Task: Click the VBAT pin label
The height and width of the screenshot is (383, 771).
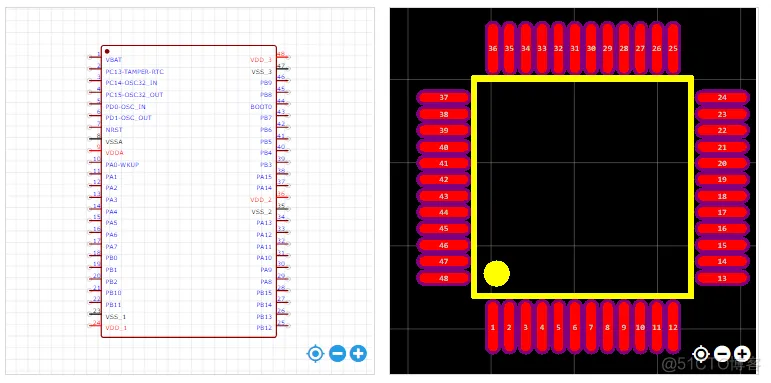Action: [x=114, y=59]
